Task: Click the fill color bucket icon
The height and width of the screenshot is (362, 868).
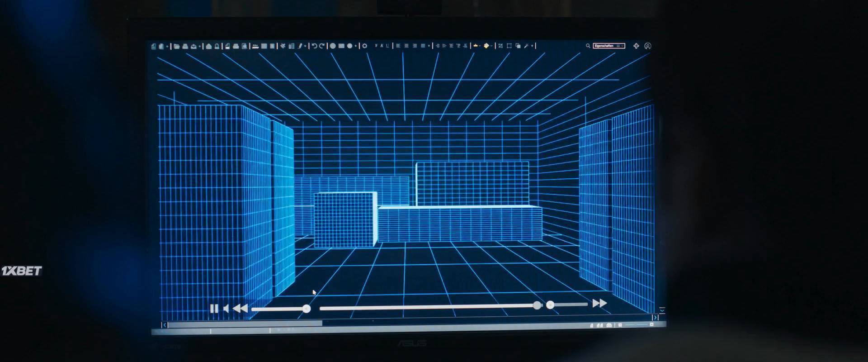Action: (476, 46)
